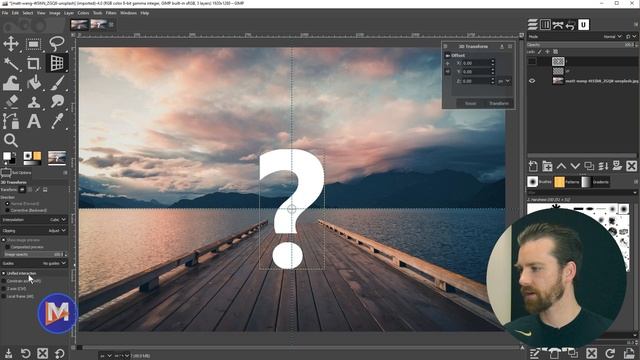Select the Move tool

coord(11,44)
